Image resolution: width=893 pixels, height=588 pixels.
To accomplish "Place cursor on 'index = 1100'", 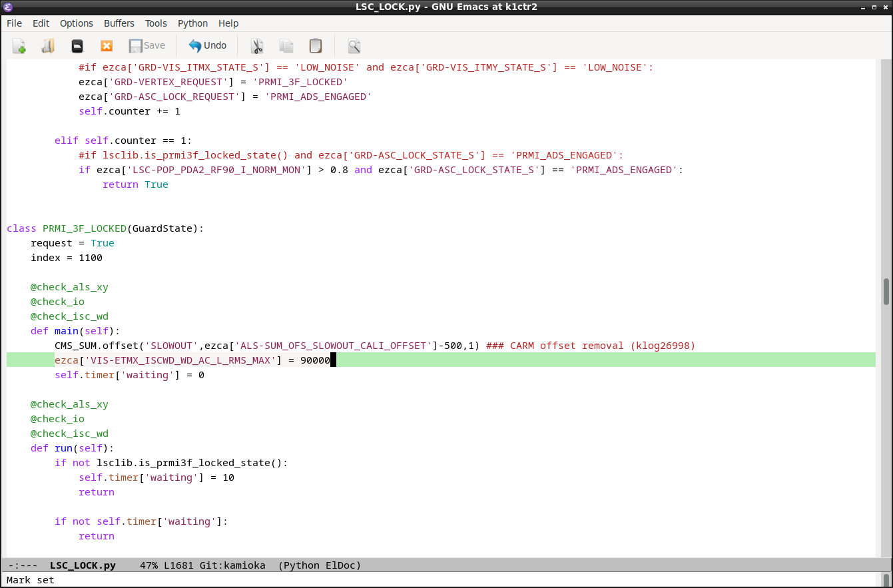I will point(67,258).
